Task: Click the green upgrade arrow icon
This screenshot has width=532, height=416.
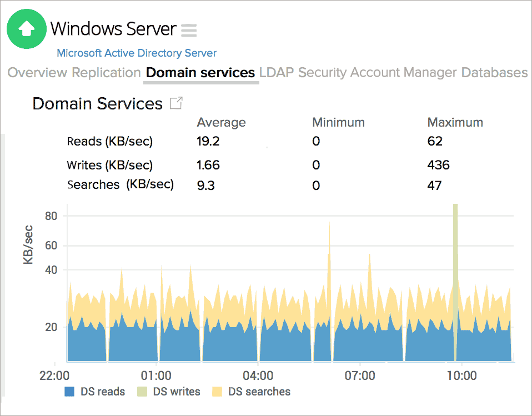Action: pos(26,28)
